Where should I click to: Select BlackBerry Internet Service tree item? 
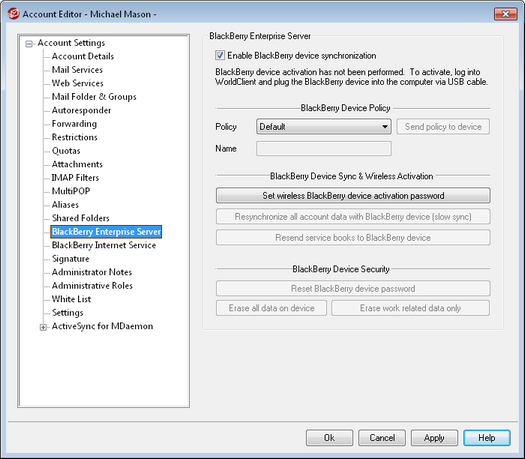[104, 245]
